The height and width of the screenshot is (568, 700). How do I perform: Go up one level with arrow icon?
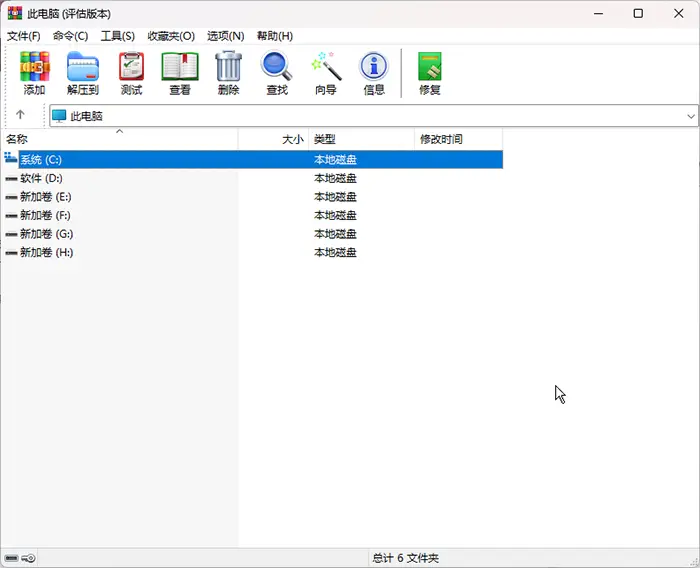20,115
